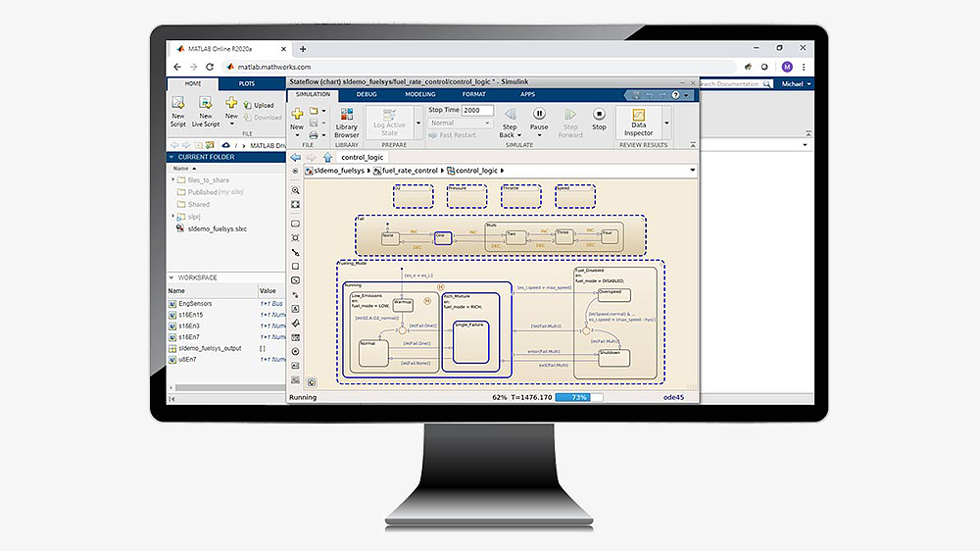The width and height of the screenshot is (980, 551).
Task: Expand the files_to_share folder
Action: (173, 179)
